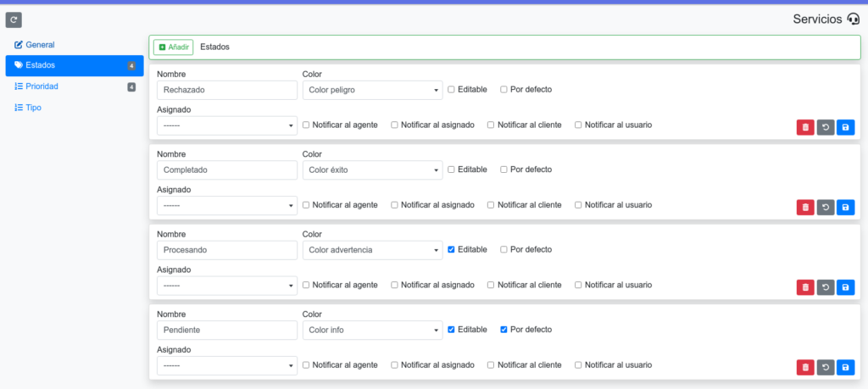This screenshot has width=868, height=389.
Task: Delete the Rechazado state
Action: [805, 127]
